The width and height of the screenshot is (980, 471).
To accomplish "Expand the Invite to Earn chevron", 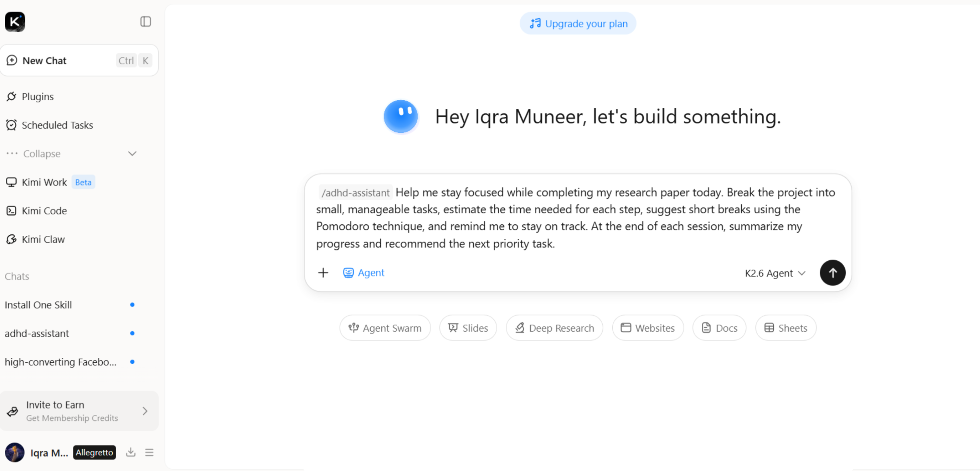I will click(x=144, y=411).
